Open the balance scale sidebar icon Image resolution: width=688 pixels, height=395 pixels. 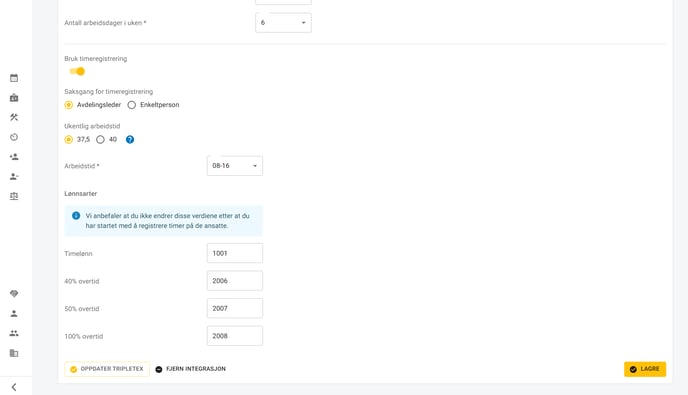pyautogui.click(x=14, y=196)
